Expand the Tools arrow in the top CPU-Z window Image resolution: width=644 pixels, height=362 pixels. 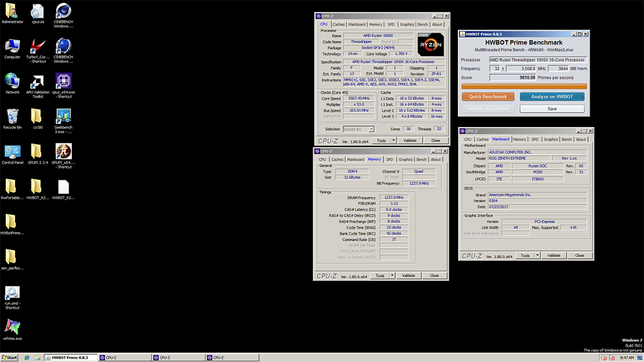(x=394, y=140)
